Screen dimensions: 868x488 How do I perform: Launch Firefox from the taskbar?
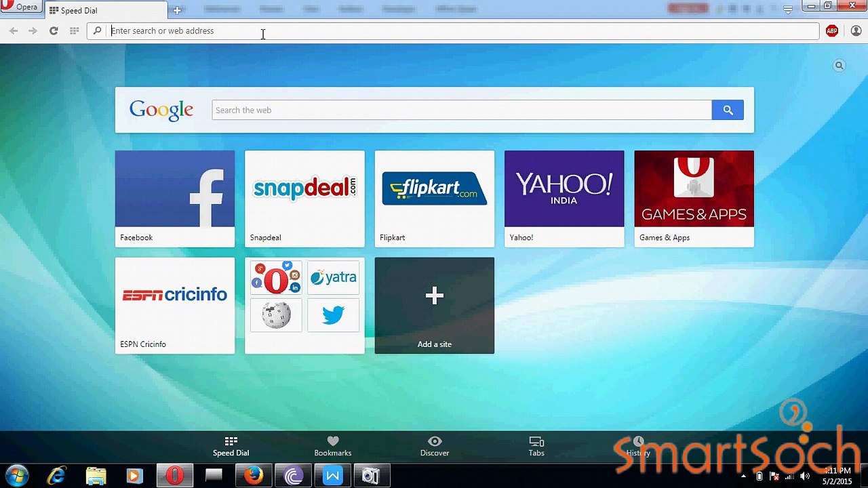click(x=254, y=476)
